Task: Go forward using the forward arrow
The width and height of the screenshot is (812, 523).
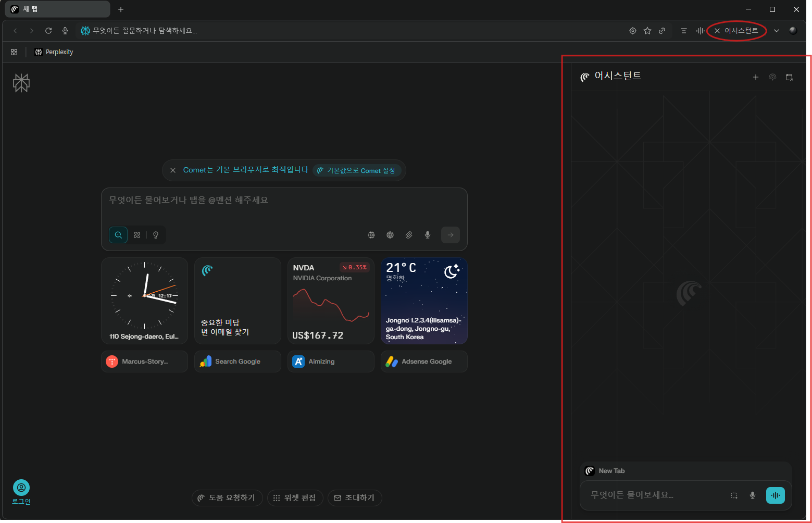Action: click(x=32, y=31)
